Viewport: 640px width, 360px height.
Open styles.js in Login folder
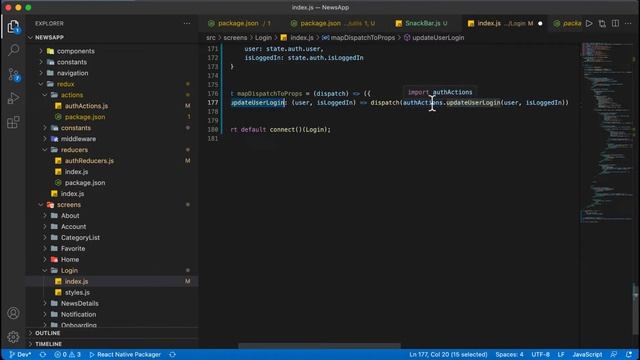click(77, 292)
